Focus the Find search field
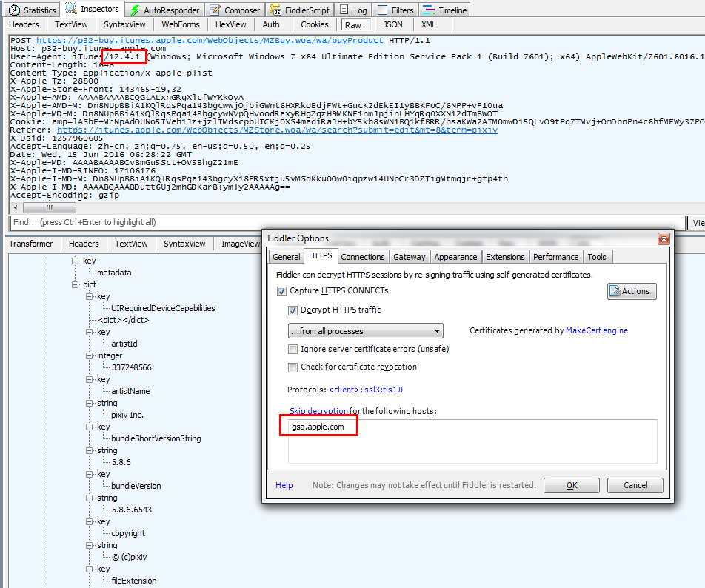705x588 pixels. coord(347,222)
